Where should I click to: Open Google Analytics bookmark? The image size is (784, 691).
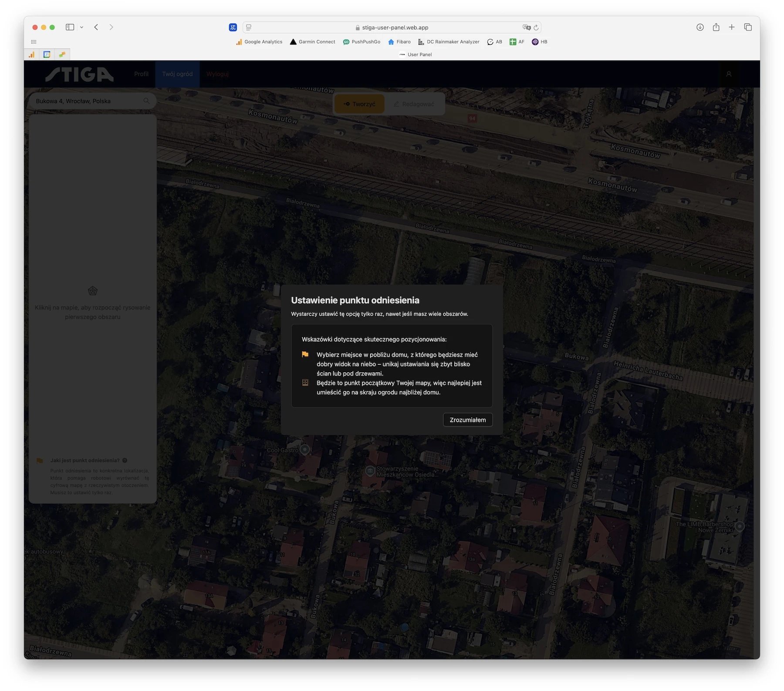coord(259,42)
